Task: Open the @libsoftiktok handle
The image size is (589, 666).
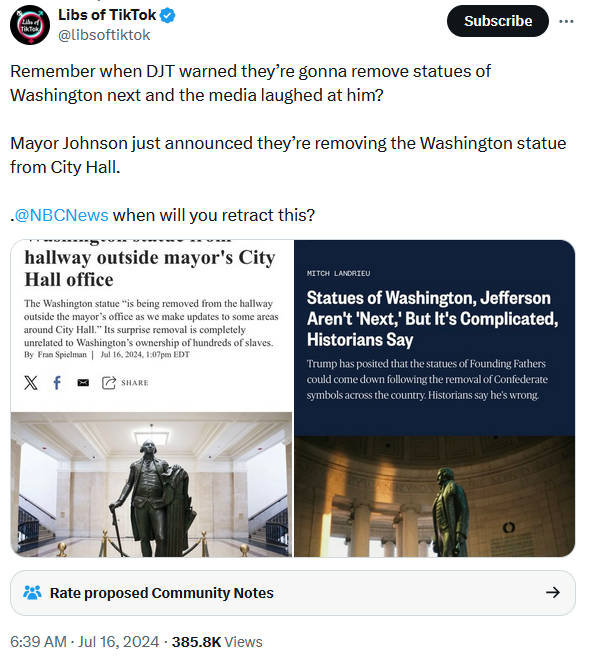Action: point(104,35)
